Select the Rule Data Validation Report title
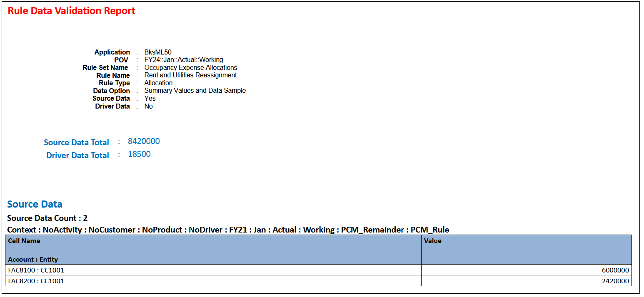Image resolution: width=644 pixels, height=297 pixels. pyautogui.click(x=71, y=11)
